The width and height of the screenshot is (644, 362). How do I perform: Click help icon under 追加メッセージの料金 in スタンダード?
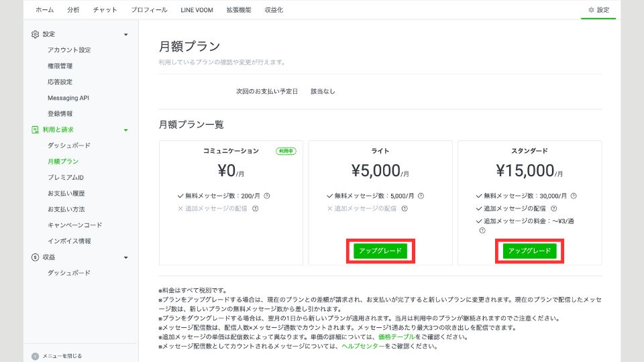pyautogui.click(x=482, y=231)
